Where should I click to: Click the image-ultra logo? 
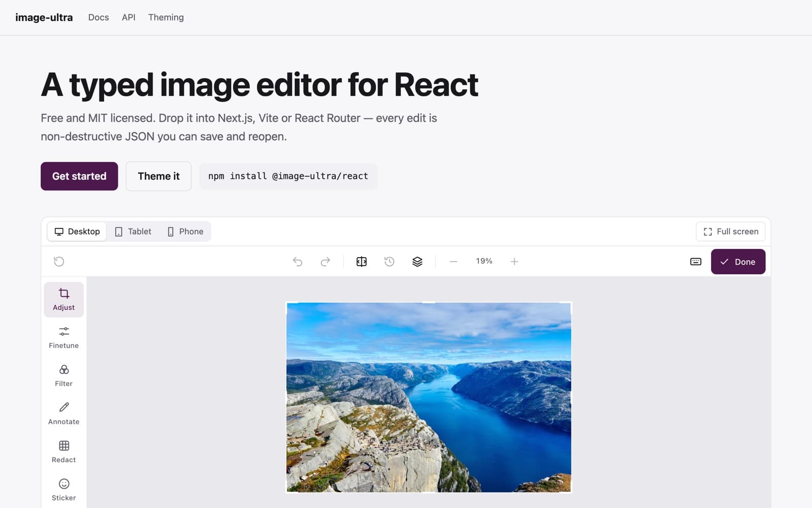coord(44,17)
